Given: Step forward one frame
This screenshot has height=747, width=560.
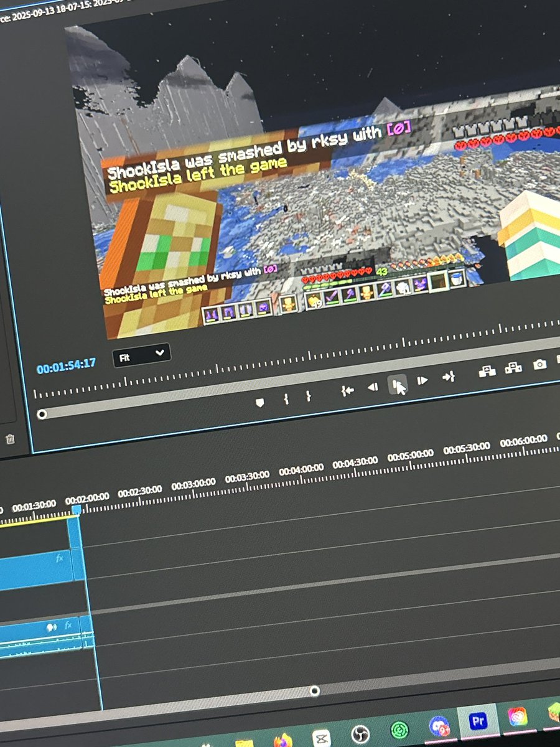Looking at the screenshot, I should (422, 380).
